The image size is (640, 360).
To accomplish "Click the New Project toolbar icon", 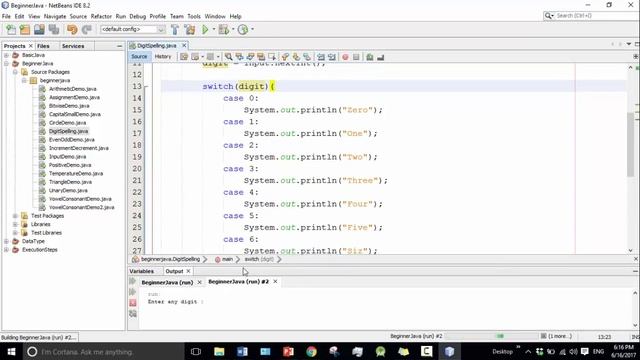I will pyautogui.click(x=25, y=29).
